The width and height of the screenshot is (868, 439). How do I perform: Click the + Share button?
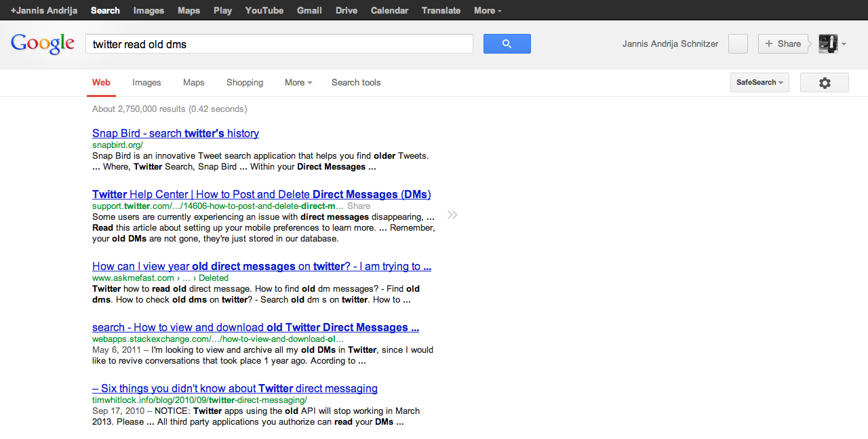pos(783,43)
